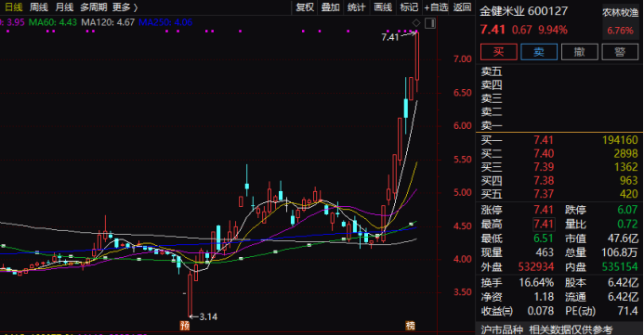The image size is (644, 335).
Task: Click the 返回 back button
Action: 462,7
